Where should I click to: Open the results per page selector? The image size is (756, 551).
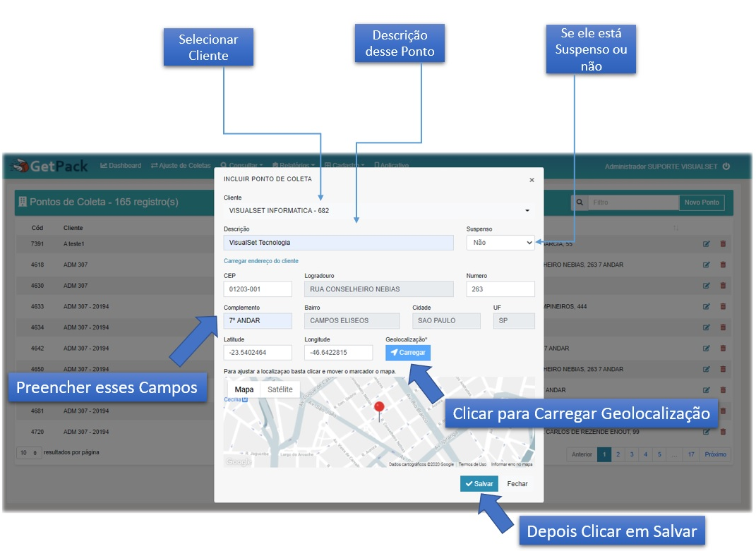pos(29,453)
